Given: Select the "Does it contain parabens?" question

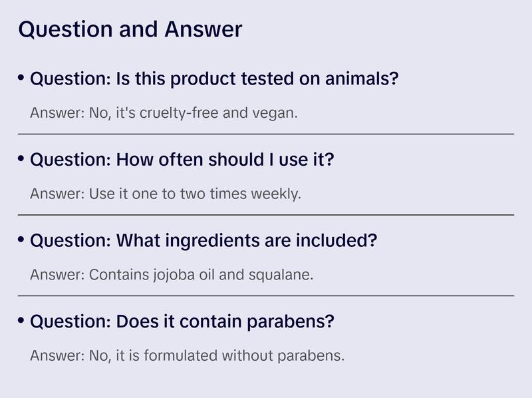Looking at the screenshot, I should click(182, 322).
